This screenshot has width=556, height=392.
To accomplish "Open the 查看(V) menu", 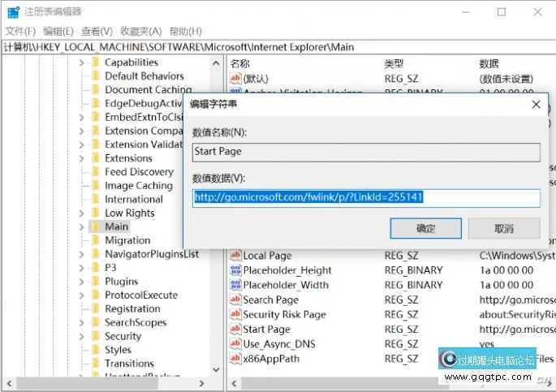I will [x=96, y=31].
